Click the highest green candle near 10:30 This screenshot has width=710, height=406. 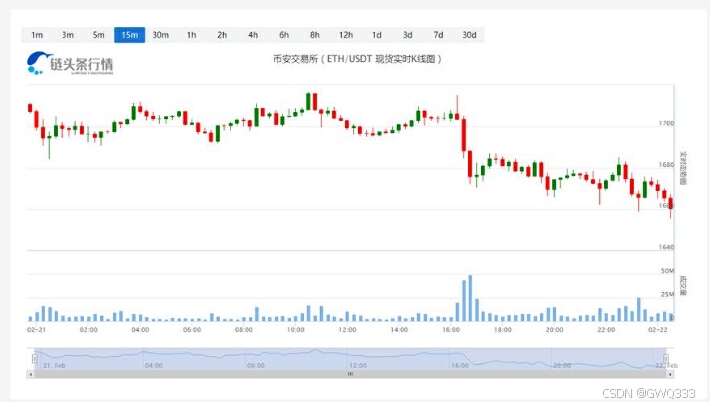pos(308,101)
